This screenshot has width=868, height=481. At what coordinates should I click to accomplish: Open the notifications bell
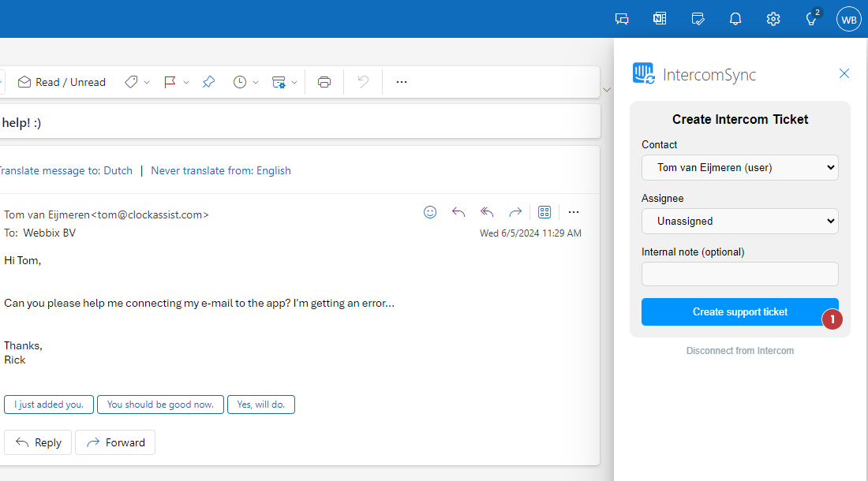(x=735, y=19)
